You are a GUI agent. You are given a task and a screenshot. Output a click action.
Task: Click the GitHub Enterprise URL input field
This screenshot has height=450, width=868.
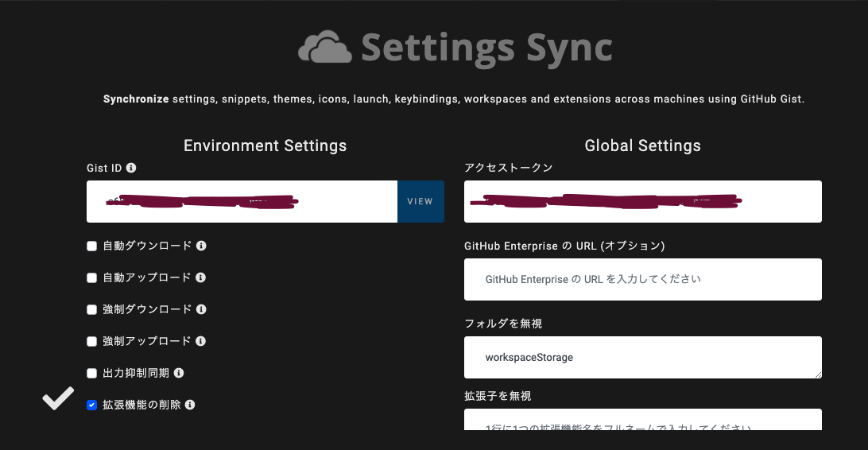643,280
